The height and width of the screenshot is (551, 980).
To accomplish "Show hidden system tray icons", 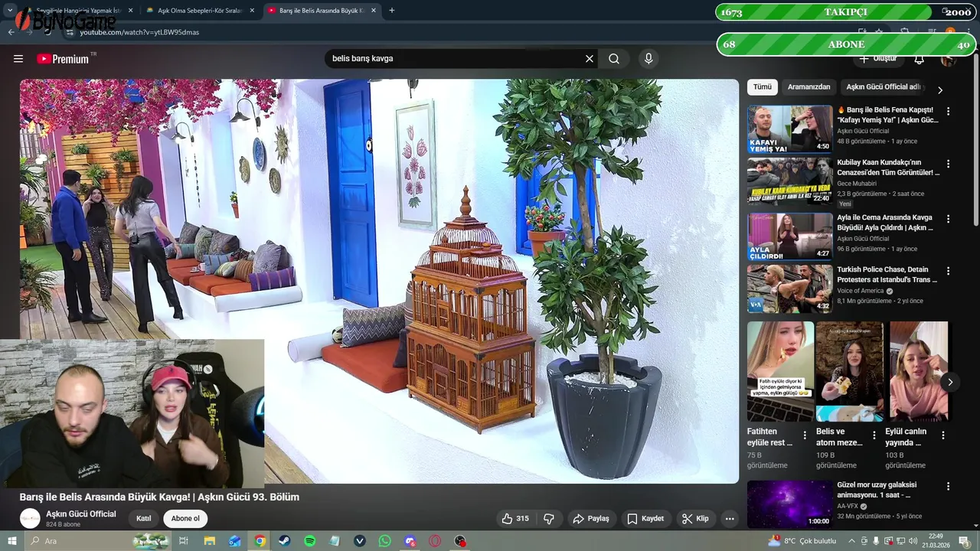I will (x=851, y=541).
